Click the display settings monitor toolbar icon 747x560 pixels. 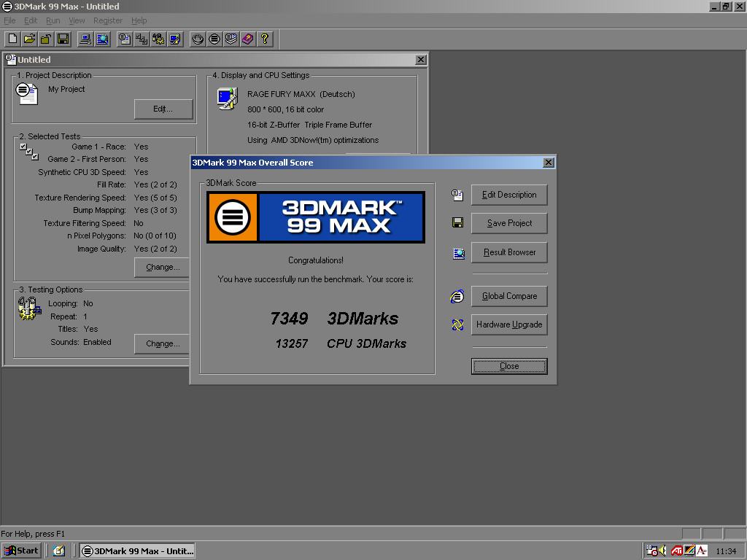click(175, 39)
